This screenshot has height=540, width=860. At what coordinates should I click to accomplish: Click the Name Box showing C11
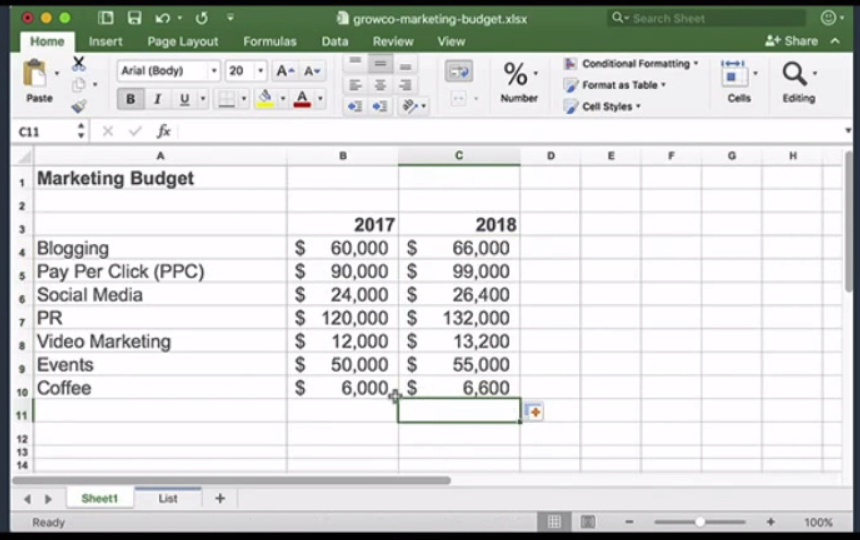(x=47, y=132)
